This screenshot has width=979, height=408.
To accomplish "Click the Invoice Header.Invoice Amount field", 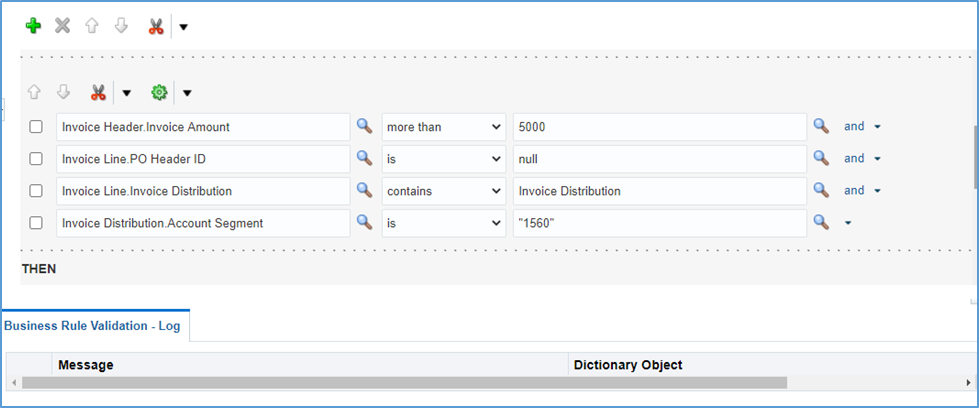I will (203, 127).
